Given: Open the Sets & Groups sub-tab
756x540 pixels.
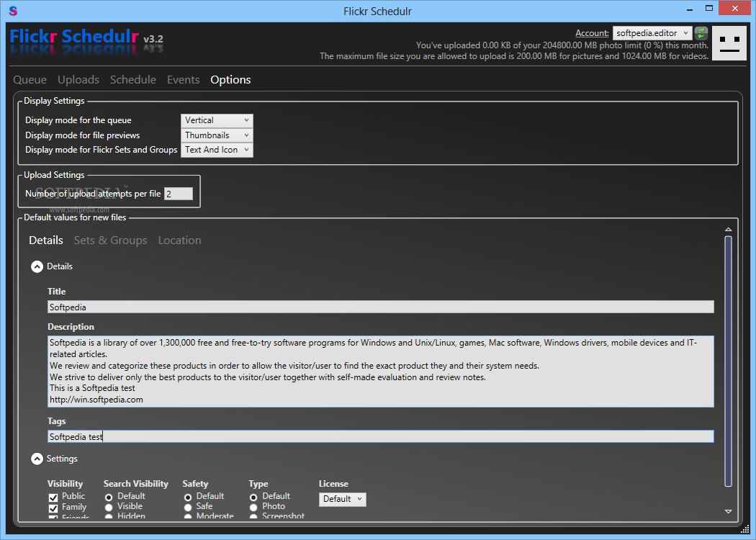Looking at the screenshot, I should point(110,240).
